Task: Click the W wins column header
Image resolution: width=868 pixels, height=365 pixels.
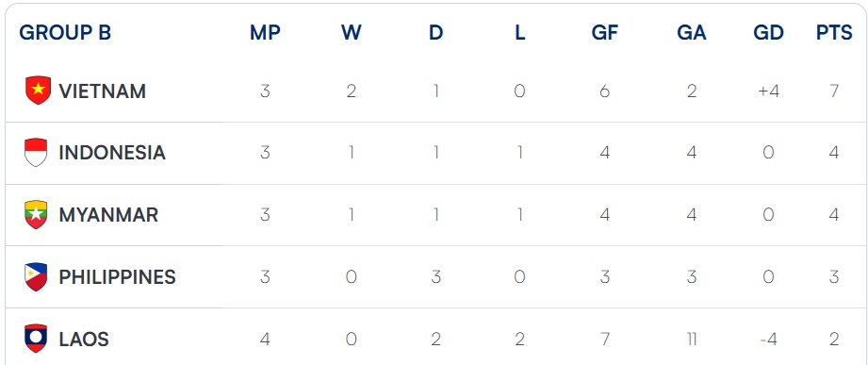Action: [x=351, y=33]
